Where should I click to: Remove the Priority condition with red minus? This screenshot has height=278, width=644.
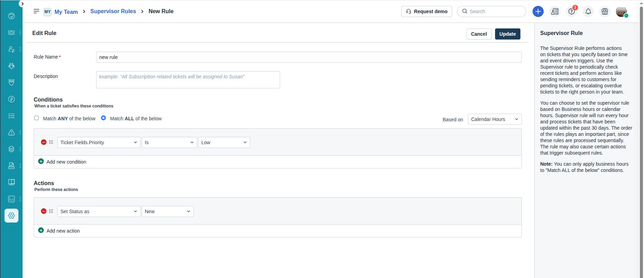tap(44, 142)
